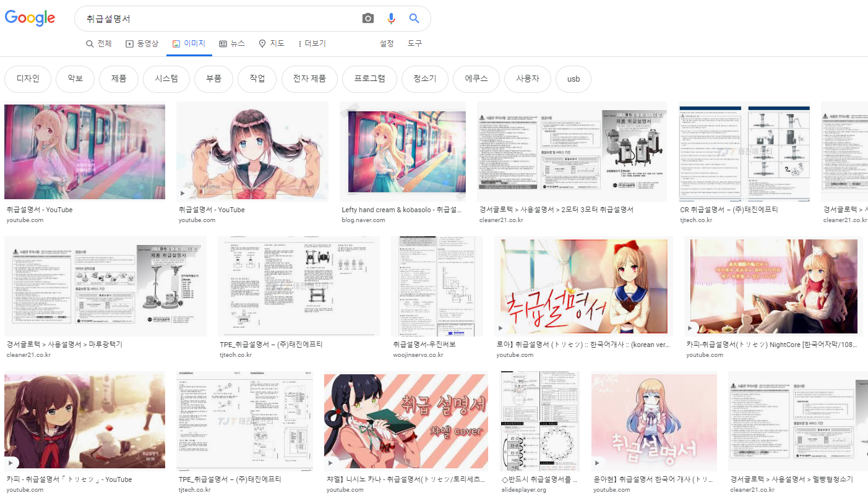The height and width of the screenshot is (498, 868).
Task: Open the CR 취급설명서 diagram thumbnail
Action: [x=744, y=152]
